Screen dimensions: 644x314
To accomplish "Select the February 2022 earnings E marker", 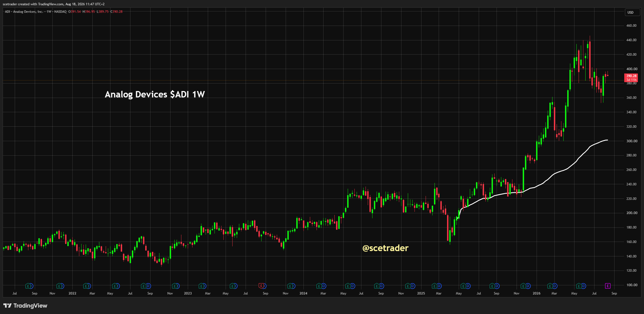I will (x=86, y=286).
